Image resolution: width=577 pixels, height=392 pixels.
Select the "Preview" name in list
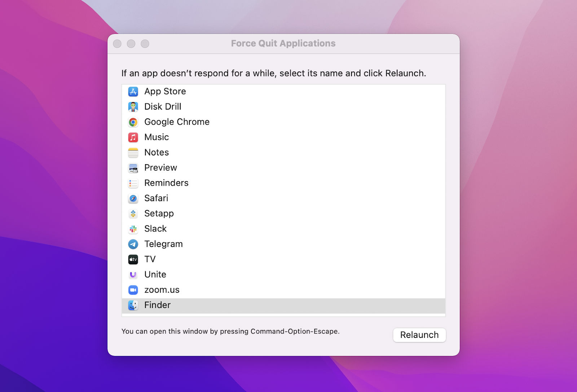[x=160, y=168]
